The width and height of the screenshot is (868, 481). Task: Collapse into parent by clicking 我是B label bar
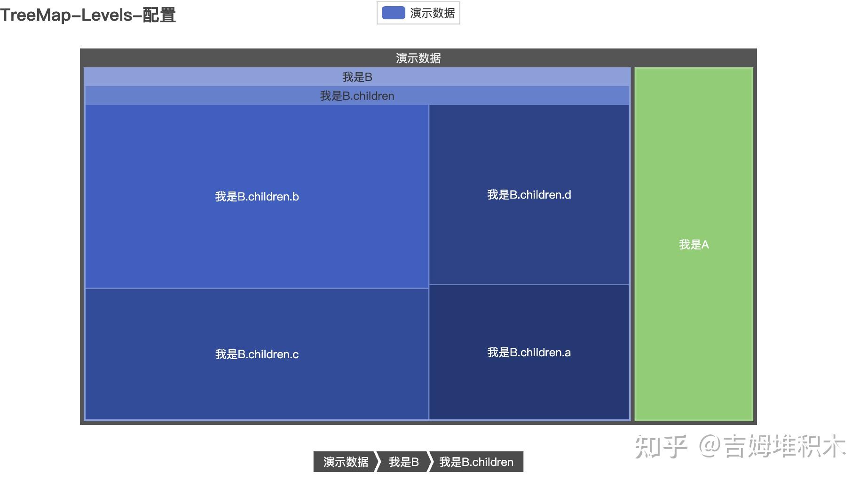click(x=356, y=77)
